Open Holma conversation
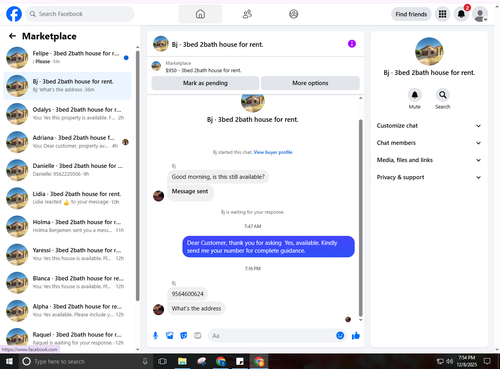500x369 pixels. 67,226
